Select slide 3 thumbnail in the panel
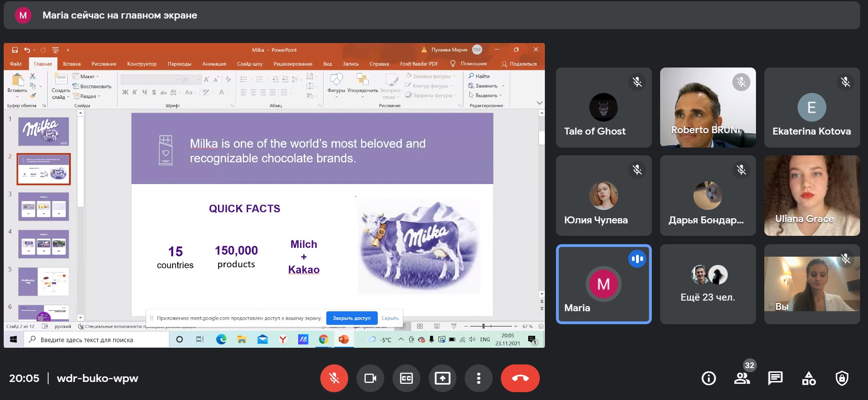Viewport: 868px width, 400px height. click(x=44, y=206)
